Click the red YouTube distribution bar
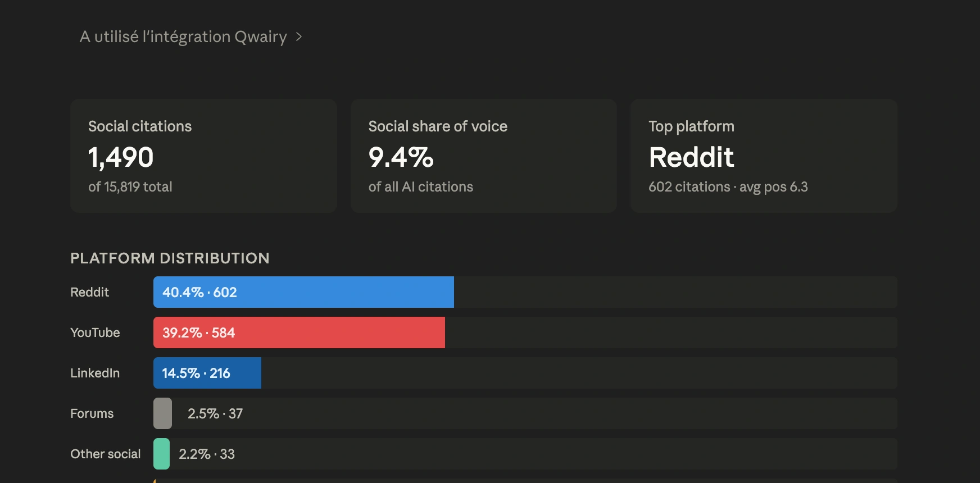The image size is (980, 483). pos(299,332)
